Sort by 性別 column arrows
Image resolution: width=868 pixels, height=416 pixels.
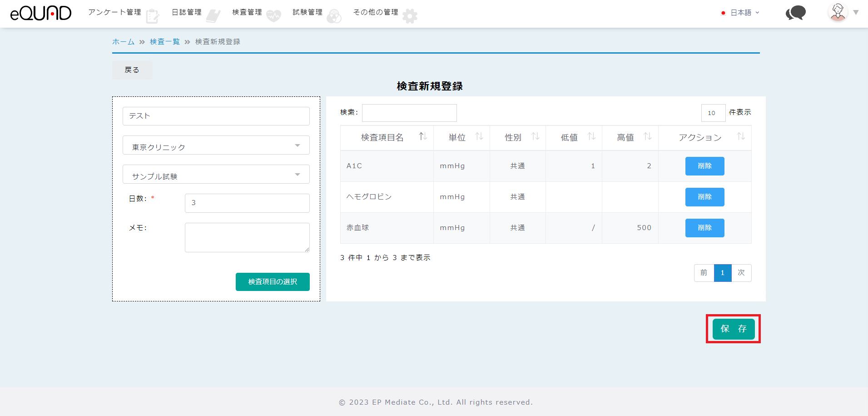tap(535, 136)
